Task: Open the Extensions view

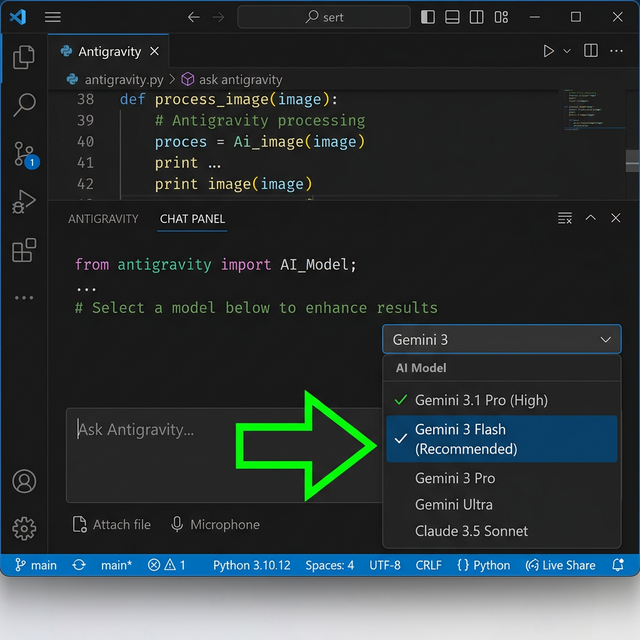Action: pos(24,250)
